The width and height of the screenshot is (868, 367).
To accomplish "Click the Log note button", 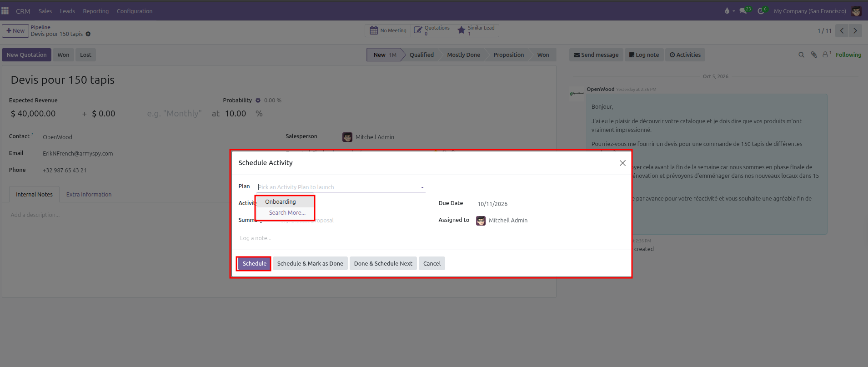I will click(x=644, y=55).
